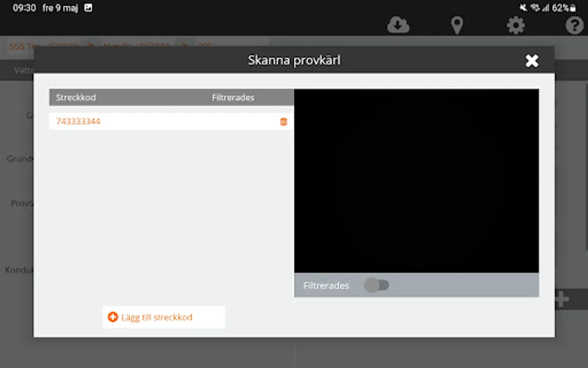Click the Filtrerades column header
Viewport: 588px width, 368px height.
233,97
